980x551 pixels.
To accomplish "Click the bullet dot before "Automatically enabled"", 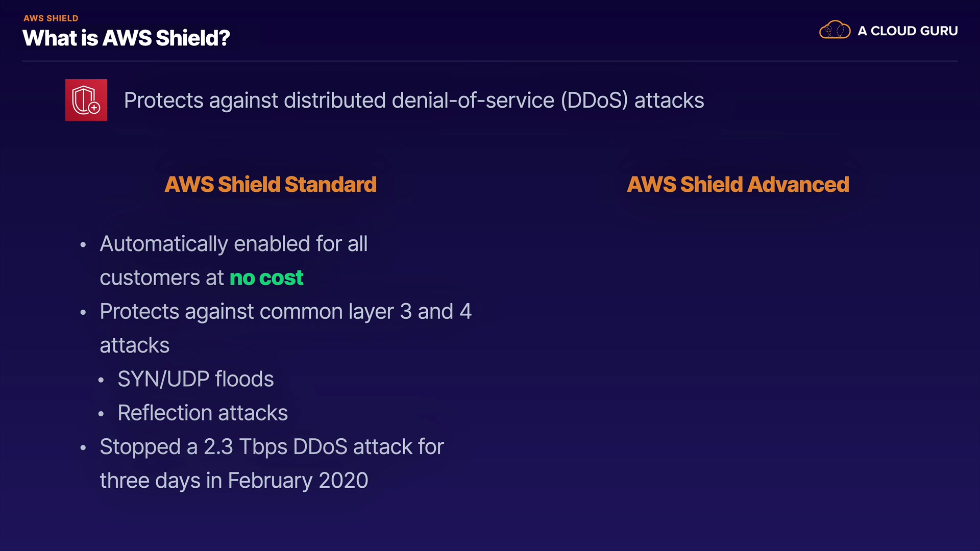I will (x=83, y=245).
